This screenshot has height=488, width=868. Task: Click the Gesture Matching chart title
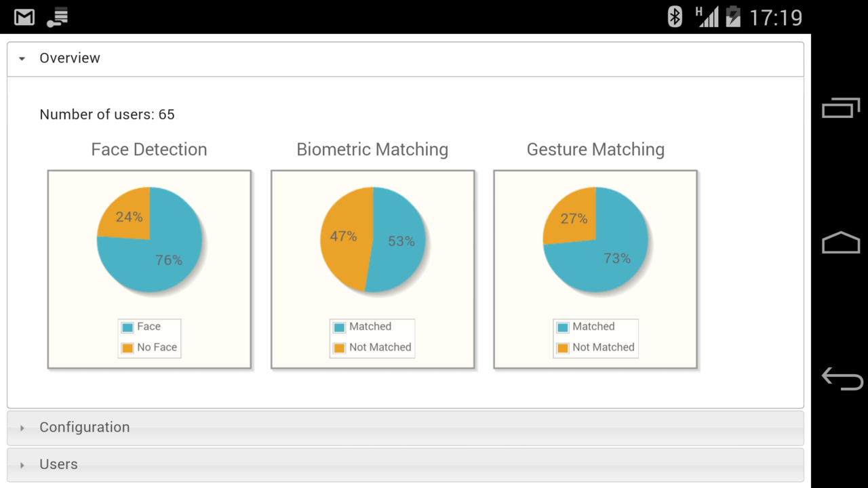595,150
